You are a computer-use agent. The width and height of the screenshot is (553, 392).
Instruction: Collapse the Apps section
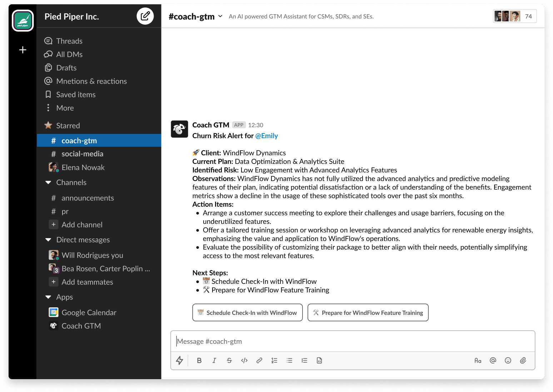tap(48, 297)
